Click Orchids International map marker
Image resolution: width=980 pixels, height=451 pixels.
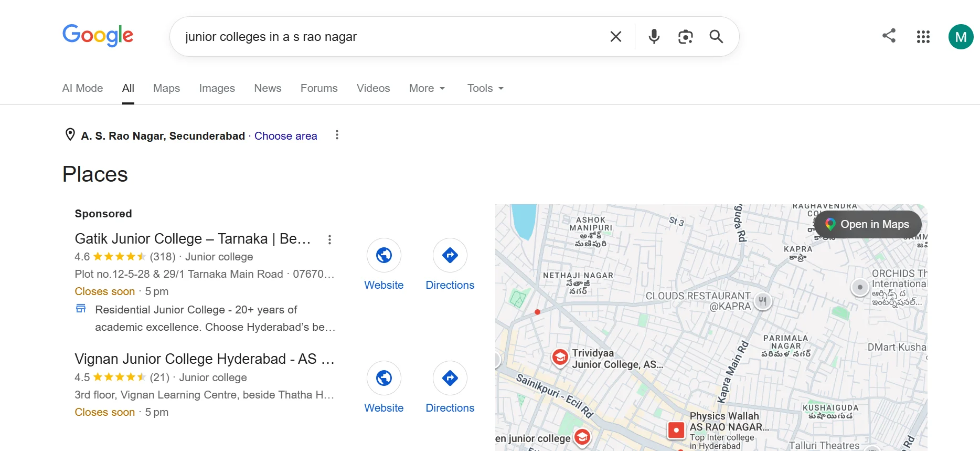[x=859, y=287]
